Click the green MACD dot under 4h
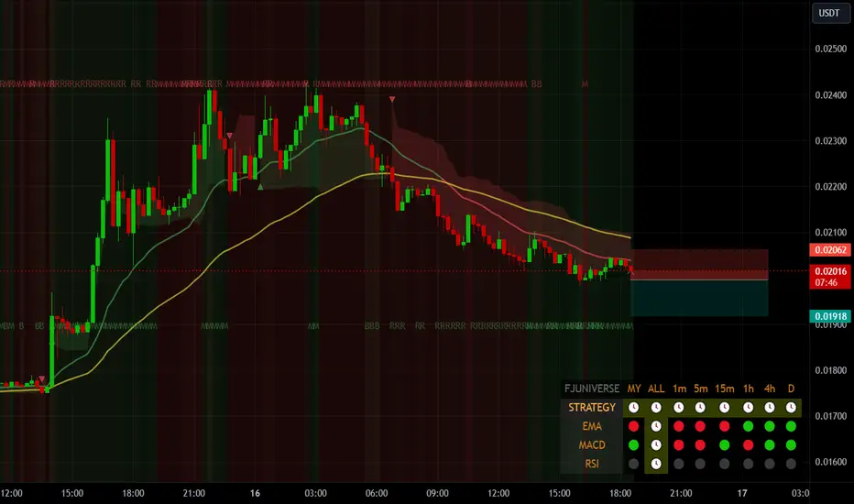Screen dimensions: 854x504 (x=770, y=445)
